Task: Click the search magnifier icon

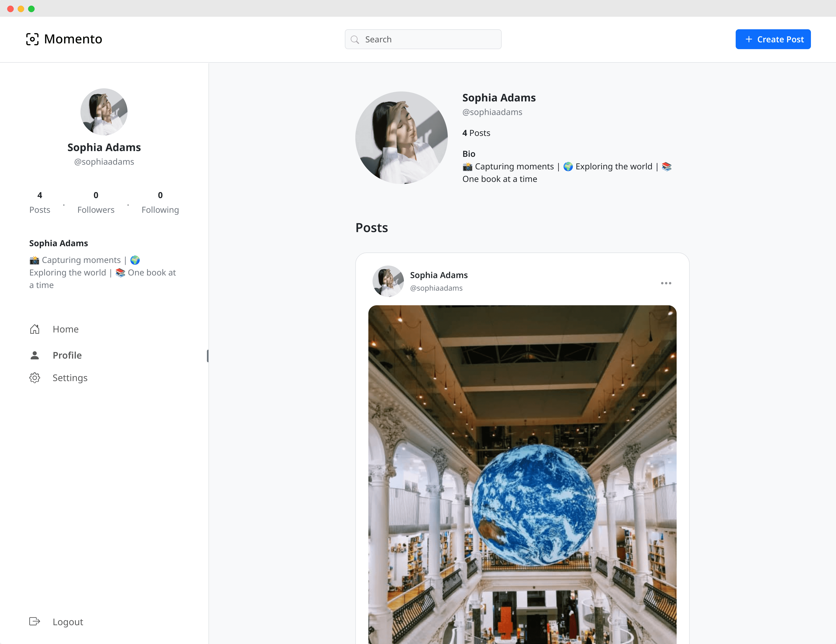Action: coord(355,39)
